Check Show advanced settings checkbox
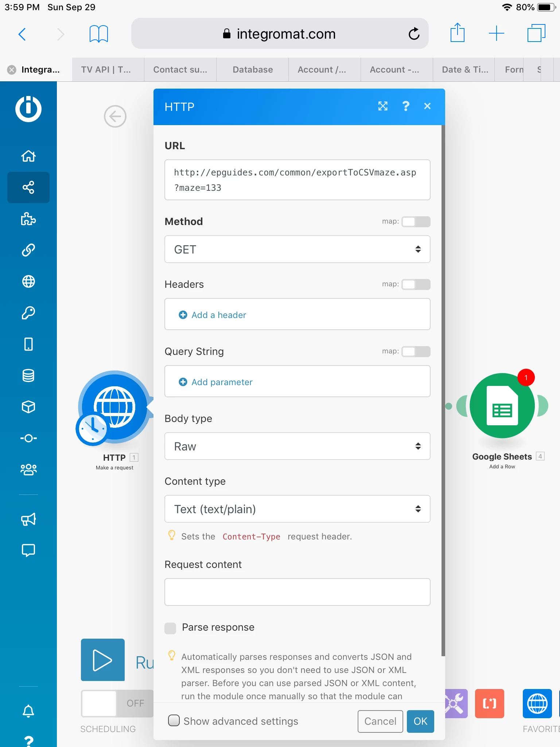Image resolution: width=560 pixels, height=747 pixels. (174, 721)
